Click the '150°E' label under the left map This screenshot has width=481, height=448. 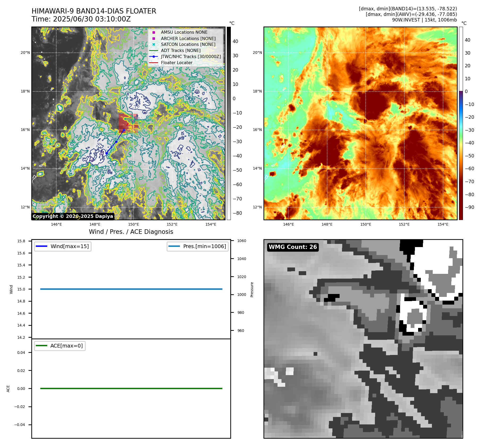[x=133, y=224]
